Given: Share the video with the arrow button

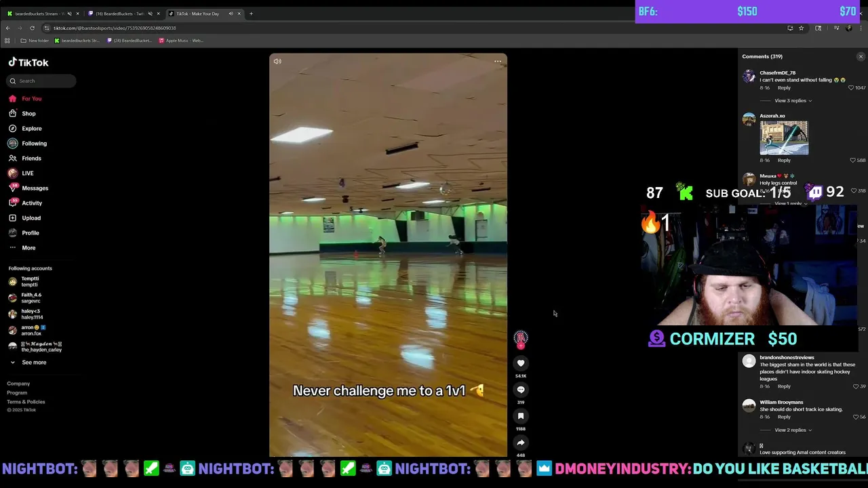Looking at the screenshot, I should click(x=521, y=443).
